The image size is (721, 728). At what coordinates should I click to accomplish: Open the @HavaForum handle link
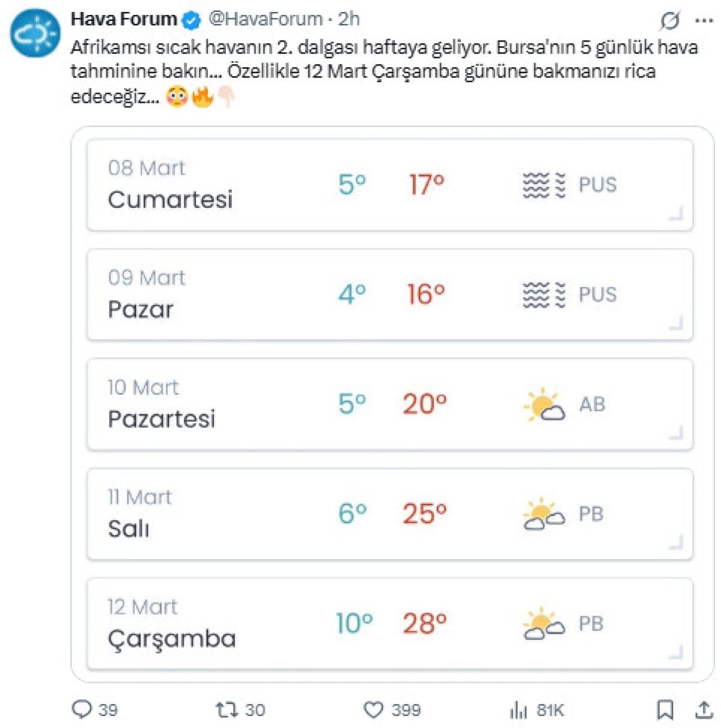pos(265,19)
